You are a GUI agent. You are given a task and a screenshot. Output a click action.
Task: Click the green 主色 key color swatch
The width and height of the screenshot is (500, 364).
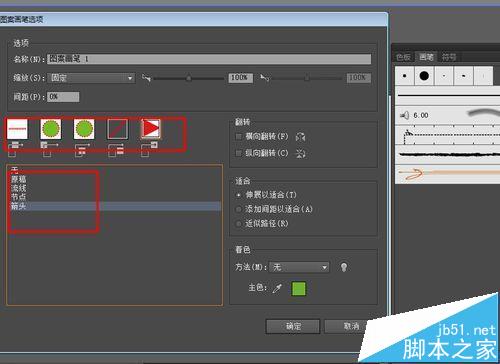point(299,289)
